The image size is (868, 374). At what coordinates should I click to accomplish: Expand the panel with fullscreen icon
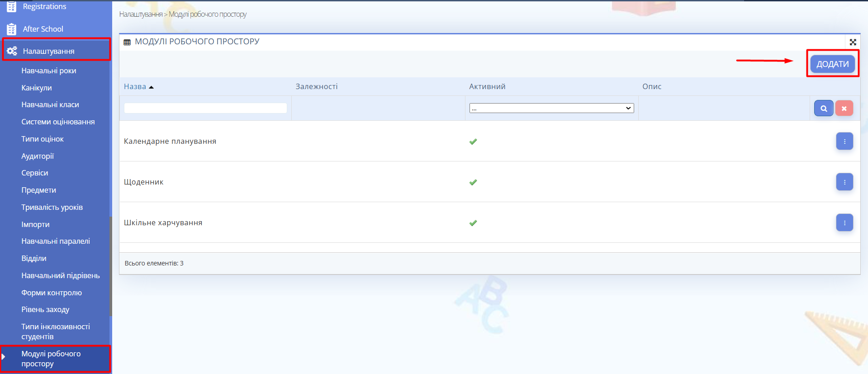pos(853,42)
